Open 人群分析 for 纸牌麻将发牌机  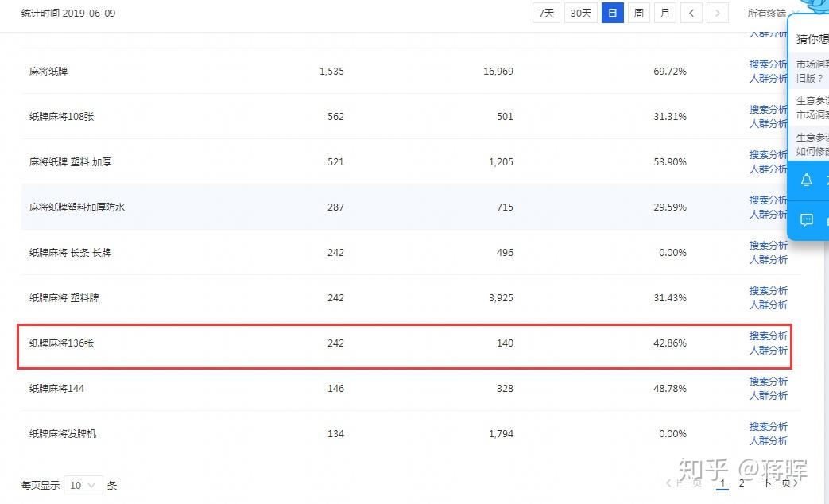(x=769, y=440)
